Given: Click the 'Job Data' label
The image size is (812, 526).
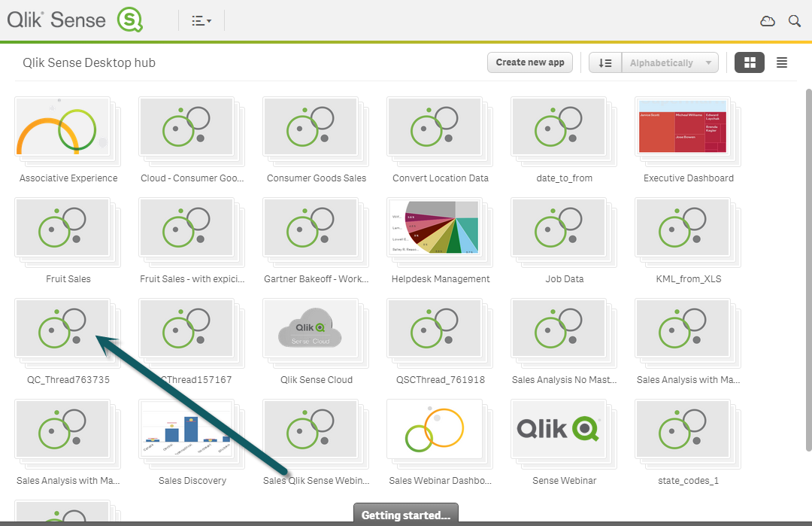Looking at the screenshot, I should click(564, 279).
